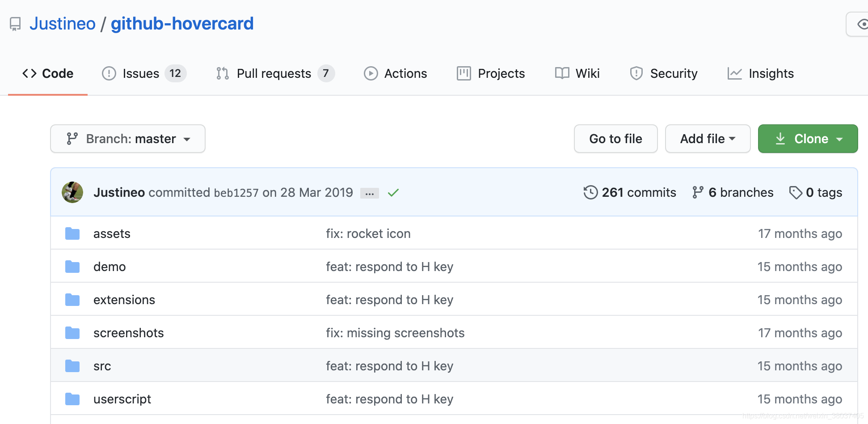Click the screenshots folder icon
868x424 pixels.
[x=72, y=333]
